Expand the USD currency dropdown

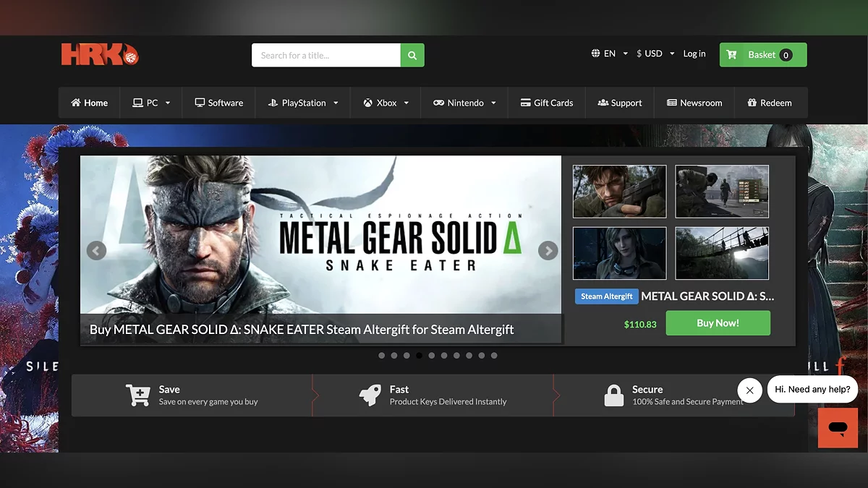(x=655, y=53)
